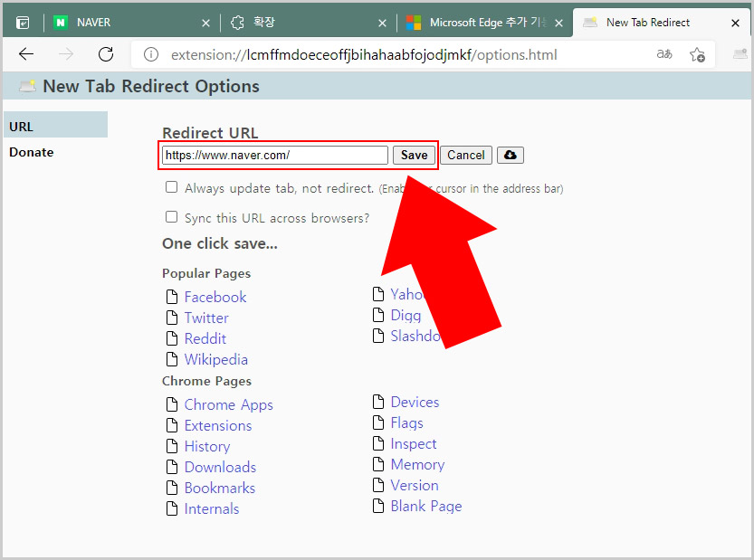Open Donate in the options sidebar
The height and width of the screenshot is (560, 754).
[32, 152]
